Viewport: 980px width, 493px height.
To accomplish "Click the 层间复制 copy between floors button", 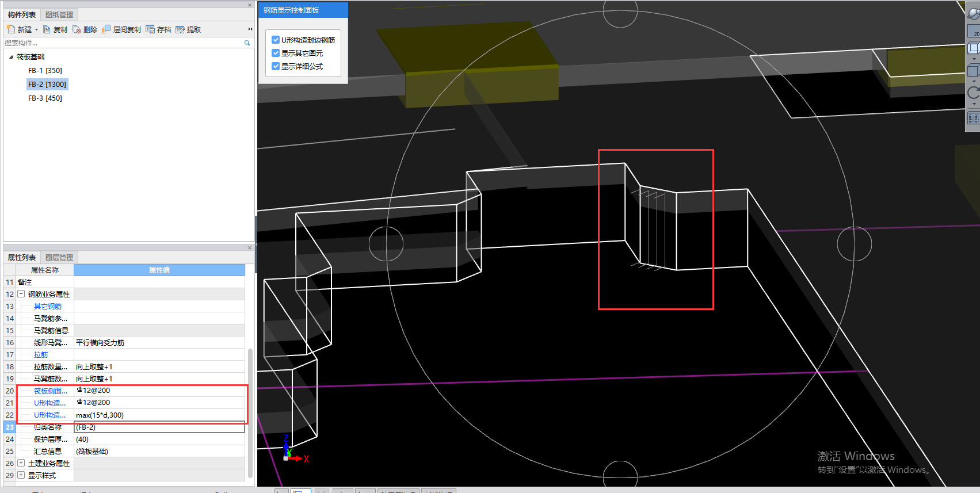I will point(121,29).
